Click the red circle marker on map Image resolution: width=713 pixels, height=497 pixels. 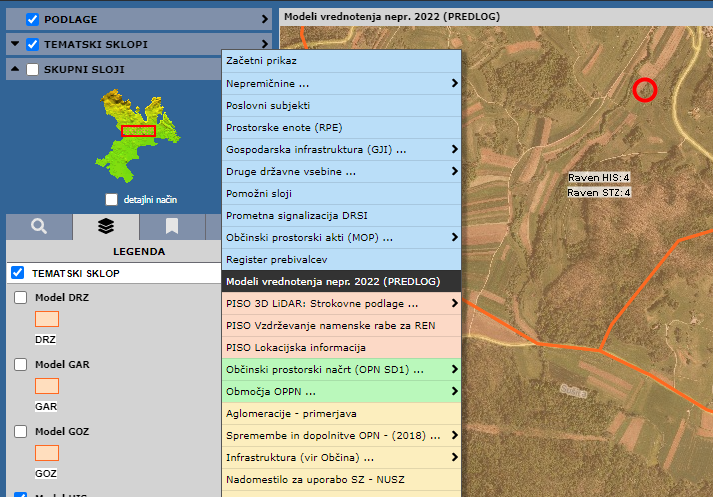pos(645,90)
